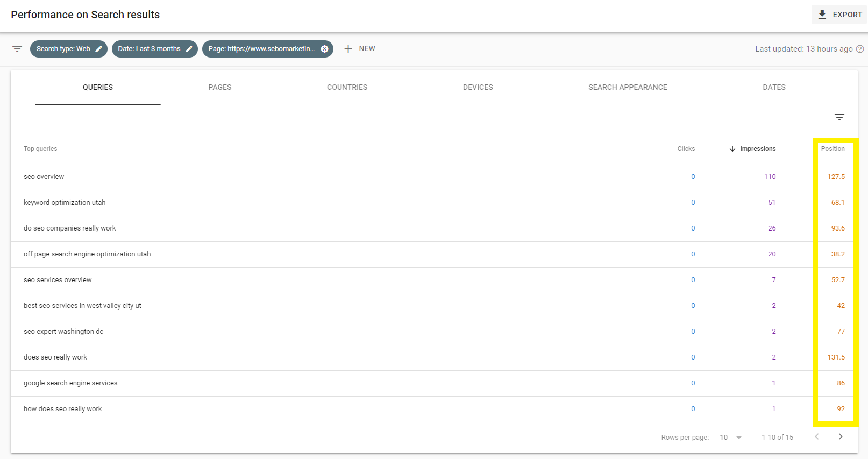Switch to the DATES tab
This screenshot has width=868, height=459.
point(774,87)
